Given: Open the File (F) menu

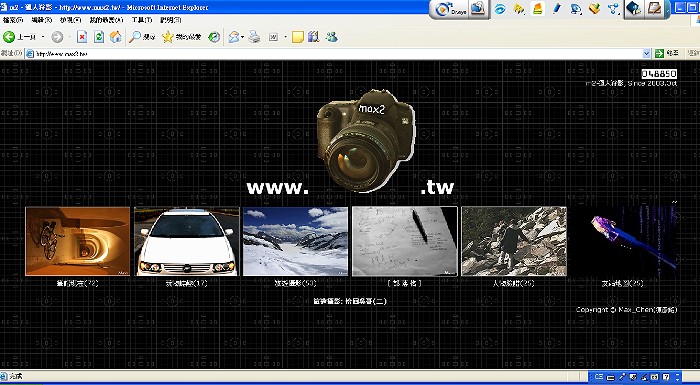Looking at the screenshot, I should 13,21.
